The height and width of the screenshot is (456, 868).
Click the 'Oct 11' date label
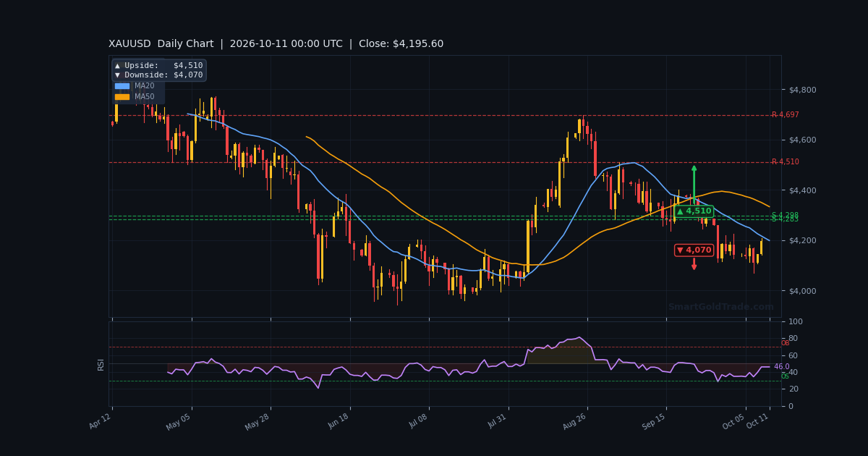pyautogui.click(x=759, y=421)
